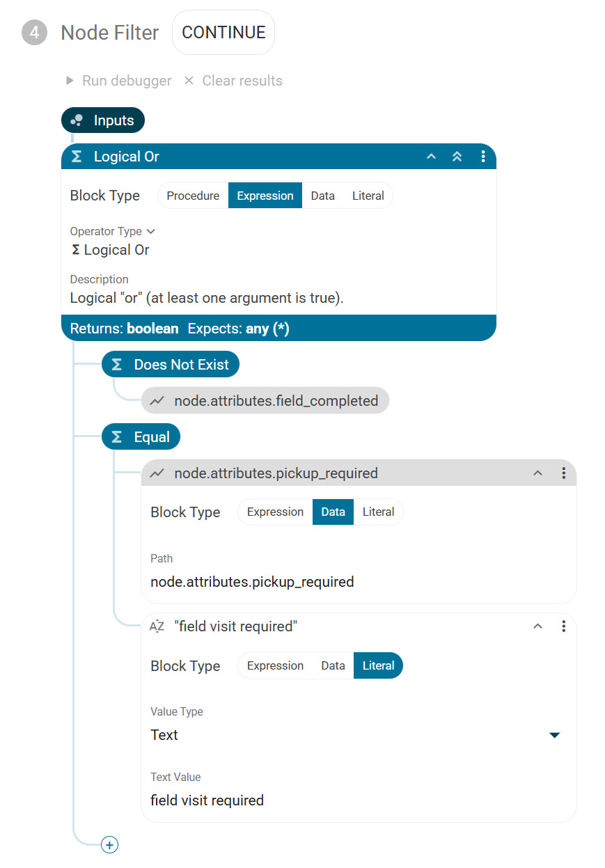Click double-chevron collapse all on Logical Or header

tap(457, 157)
